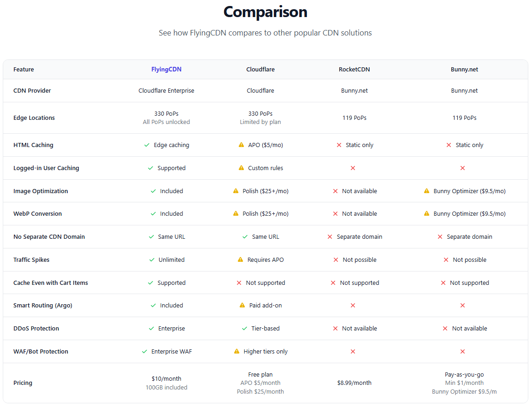The width and height of the screenshot is (532, 407).
Task: Click the warning icon next to APO ($5/mo)
Action: (x=241, y=144)
